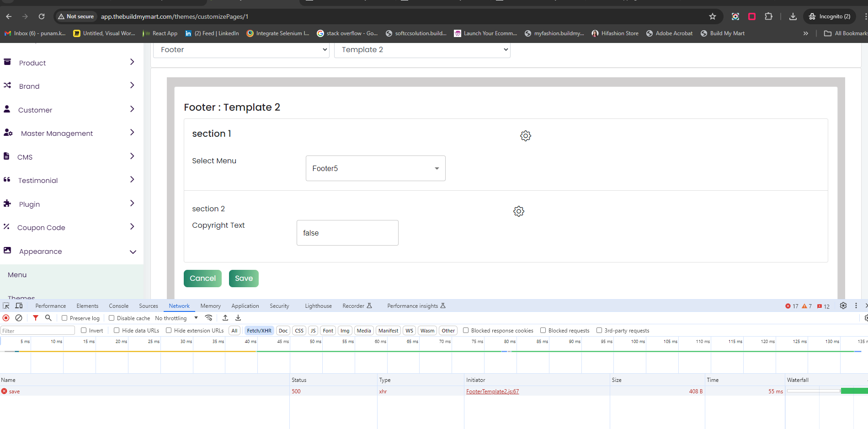The height and width of the screenshot is (429, 868).
Task: Switch to the Console DevTools tab
Action: [119, 306]
